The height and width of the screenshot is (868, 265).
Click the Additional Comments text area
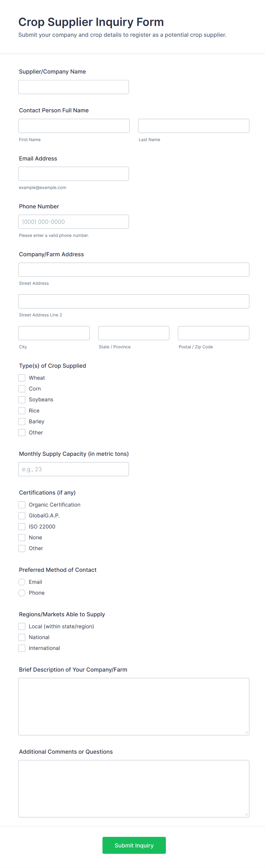click(x=134, y=788)
